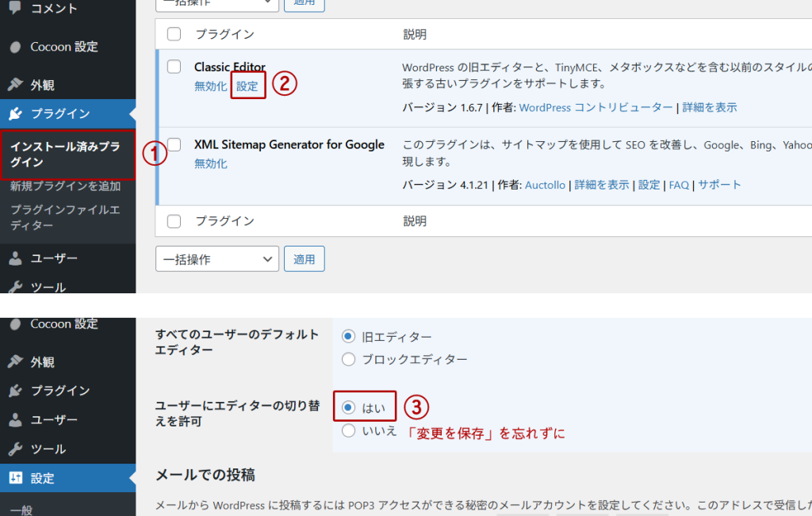The image size is (812, 516).
Task: Click the ツール wrench icon on the editor settings screen
Action: (16, 449)
